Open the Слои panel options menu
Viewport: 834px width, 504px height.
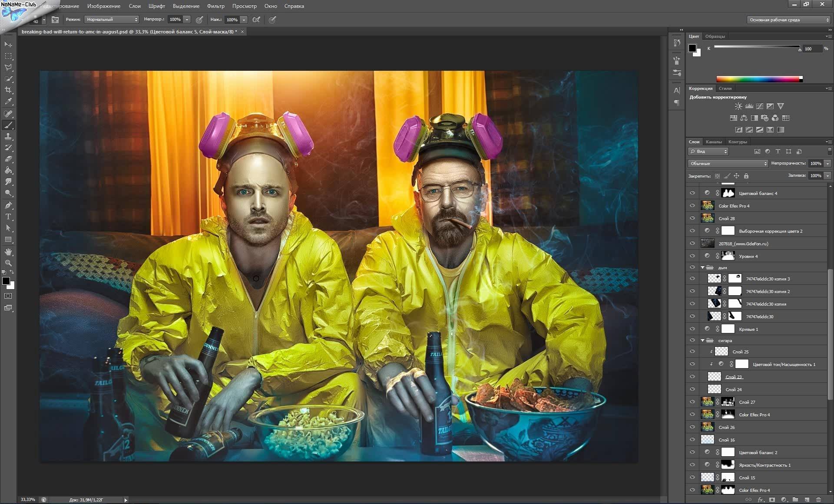click(828, 142)
